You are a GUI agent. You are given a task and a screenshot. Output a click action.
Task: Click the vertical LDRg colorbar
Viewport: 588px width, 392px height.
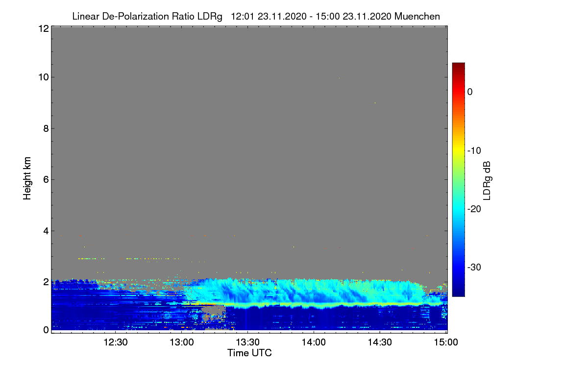[x=458, y=179]
